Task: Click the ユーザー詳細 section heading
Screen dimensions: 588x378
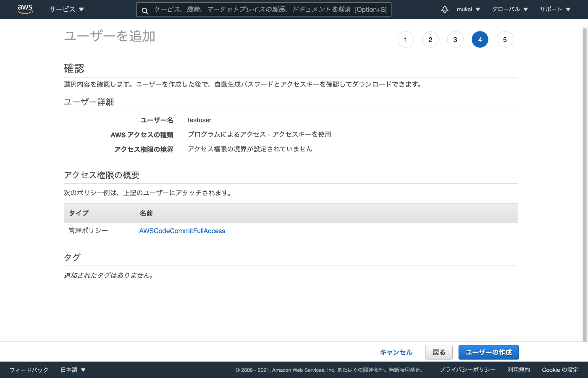Action: click(x=89, y=102)
